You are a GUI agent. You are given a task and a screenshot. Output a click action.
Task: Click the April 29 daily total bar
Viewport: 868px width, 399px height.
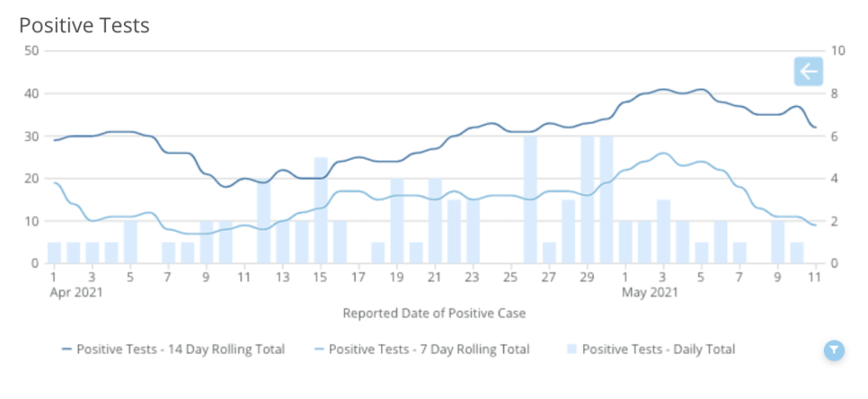[x=587, y=199]
